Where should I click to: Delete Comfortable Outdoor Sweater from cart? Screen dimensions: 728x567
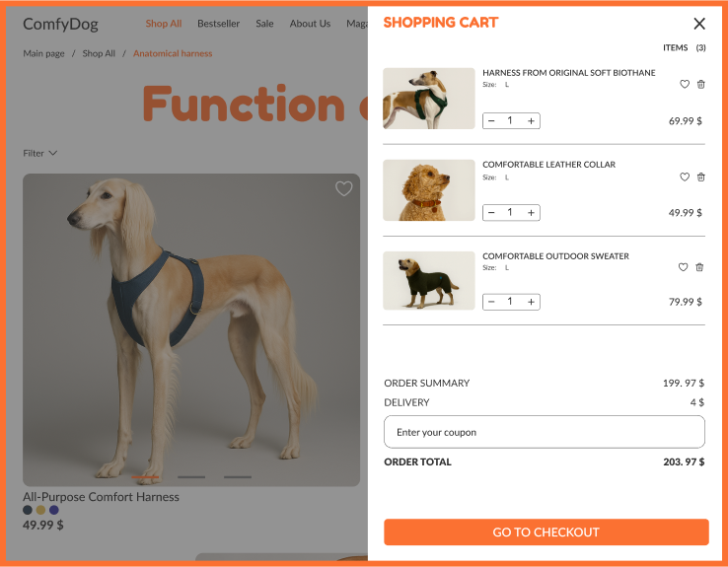[699, 267]
